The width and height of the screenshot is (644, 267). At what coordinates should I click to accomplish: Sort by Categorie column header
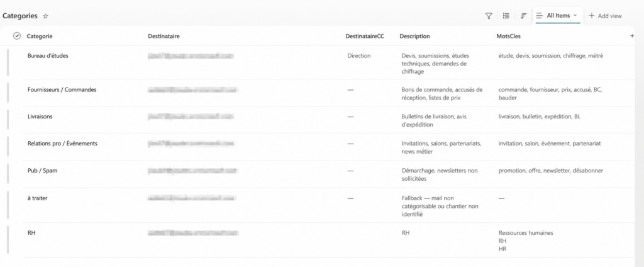(40, 36)
